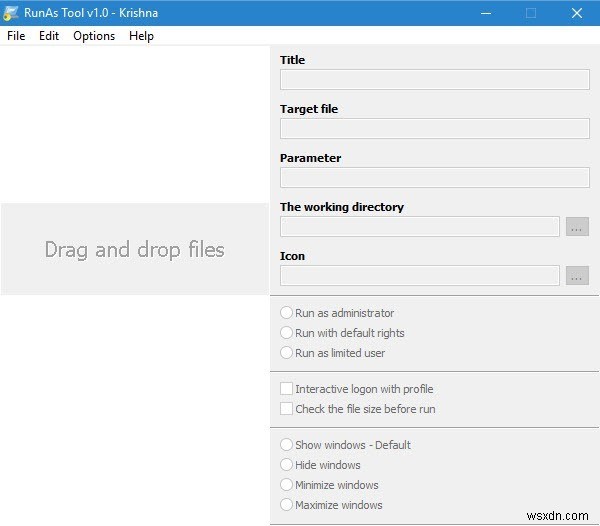
Task: Click the Parameter input field
Action: [x=434, y=178]
